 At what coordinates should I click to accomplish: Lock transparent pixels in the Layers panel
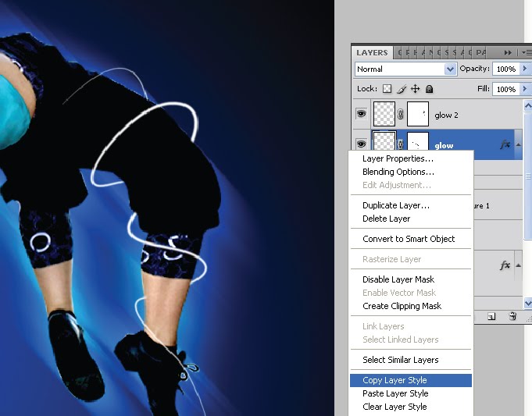(x=387, y=89)
